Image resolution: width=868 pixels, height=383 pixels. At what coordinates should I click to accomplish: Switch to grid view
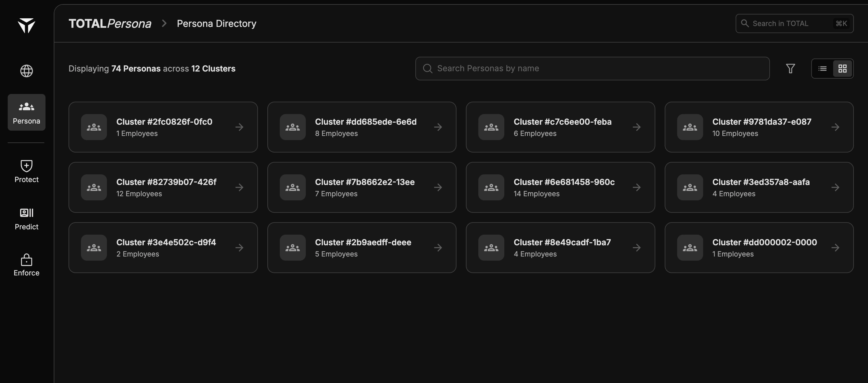[x=842, y=69]
